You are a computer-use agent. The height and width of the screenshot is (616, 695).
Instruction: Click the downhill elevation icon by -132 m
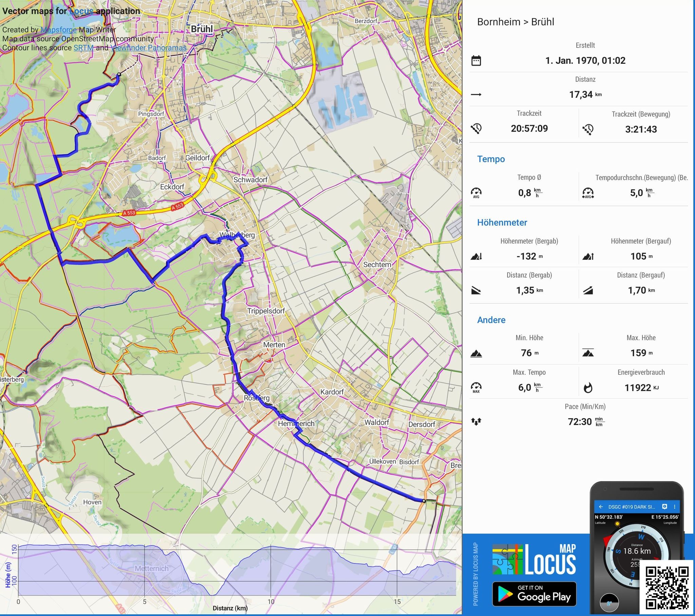[x=476, y=256]
